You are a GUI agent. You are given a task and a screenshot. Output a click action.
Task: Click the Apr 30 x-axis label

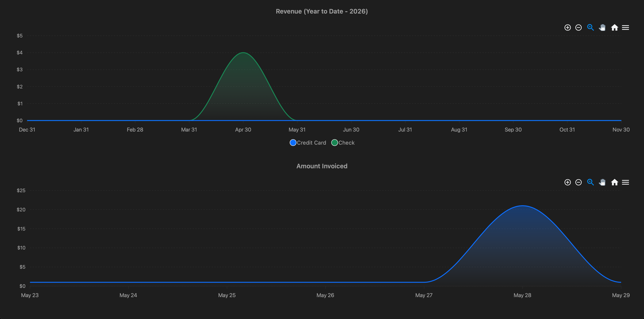[x=243, y=130]
